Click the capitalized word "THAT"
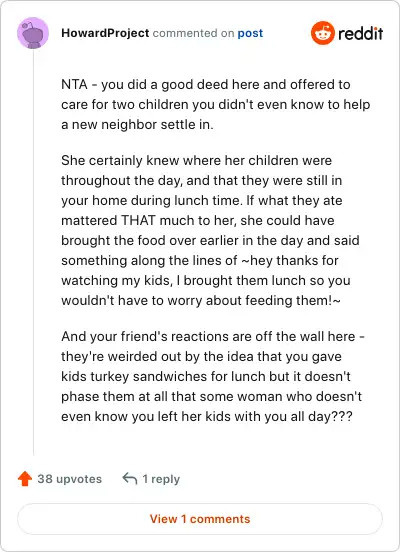The width and height of the screenshot is (400, 552). (138, 220)
